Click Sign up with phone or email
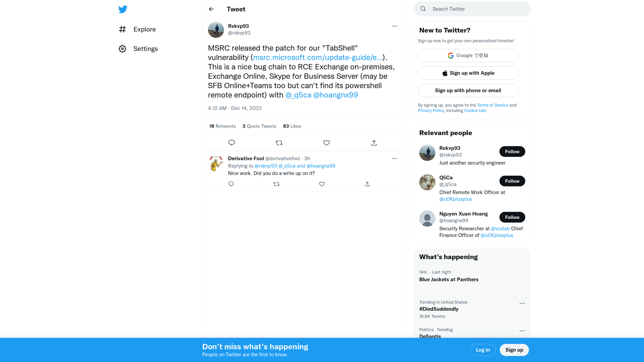Viewport: 644px width, 362px height. point(468,90)
